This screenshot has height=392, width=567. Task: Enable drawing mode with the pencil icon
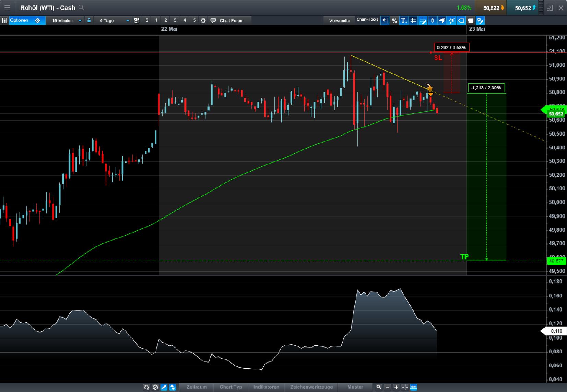[x=164, y=387]
